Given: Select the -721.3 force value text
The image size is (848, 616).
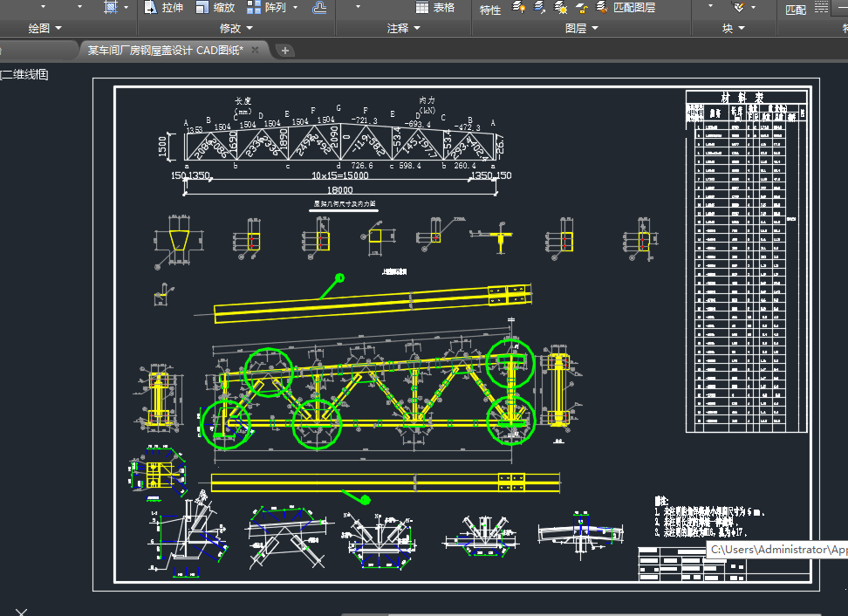Looking at the screenshot, I should [x=364, y=120].
